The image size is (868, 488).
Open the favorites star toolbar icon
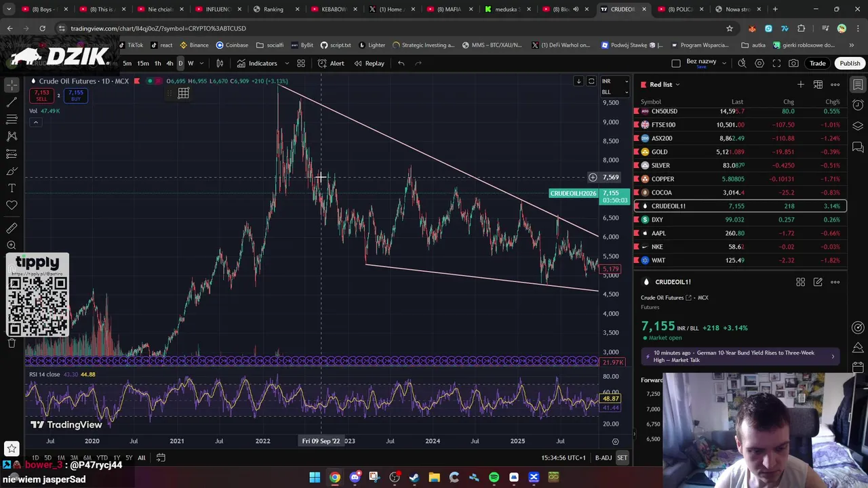coord(12,448)
